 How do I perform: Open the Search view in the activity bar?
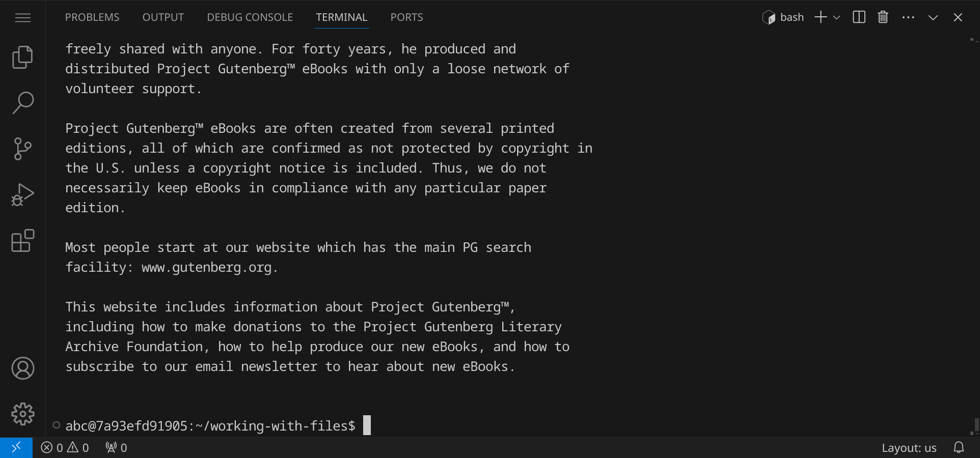22,103
